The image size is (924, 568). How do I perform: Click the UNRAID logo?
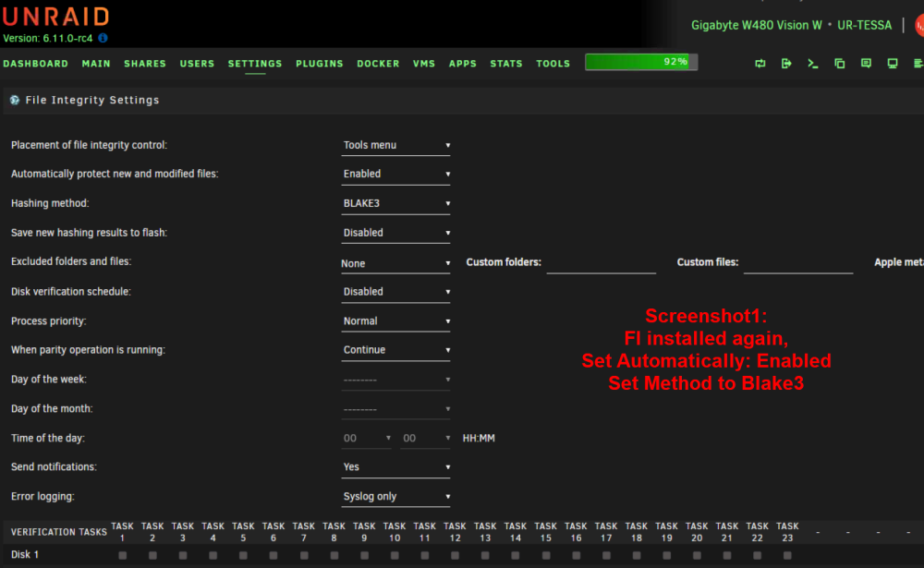56,17
